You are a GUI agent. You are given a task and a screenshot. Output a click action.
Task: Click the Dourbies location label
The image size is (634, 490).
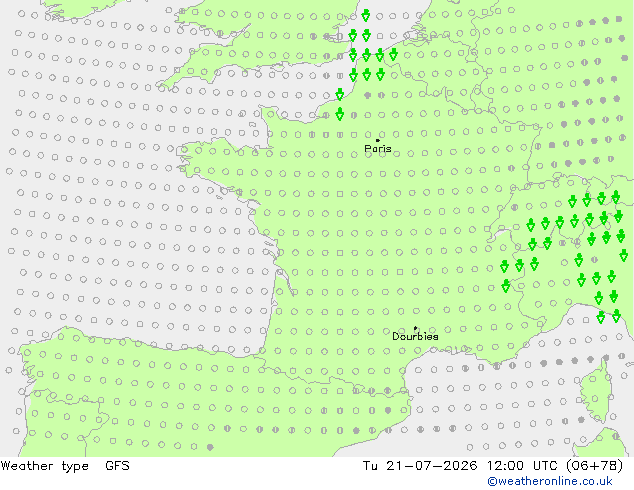pos(415,336)
